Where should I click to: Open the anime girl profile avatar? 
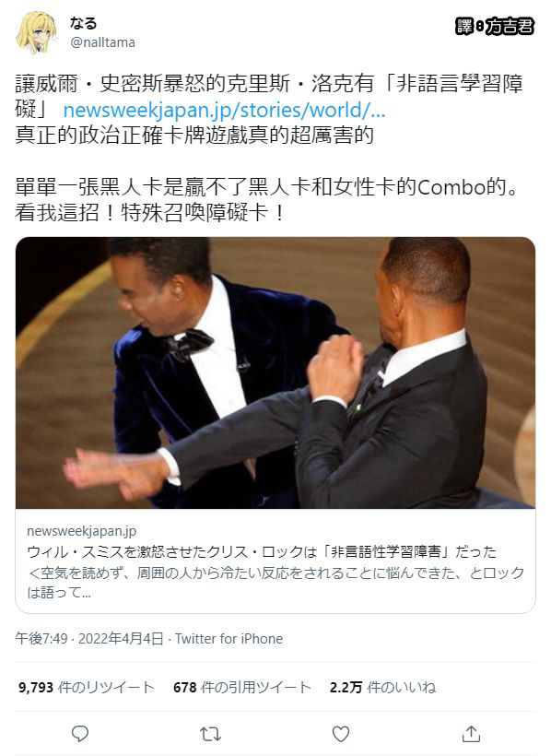point(37,32)
